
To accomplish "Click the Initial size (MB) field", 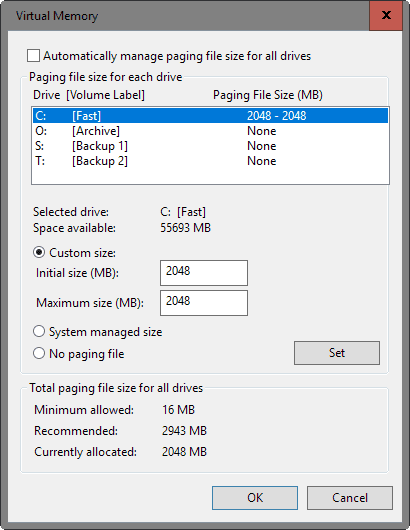I will tap(204, 273).
